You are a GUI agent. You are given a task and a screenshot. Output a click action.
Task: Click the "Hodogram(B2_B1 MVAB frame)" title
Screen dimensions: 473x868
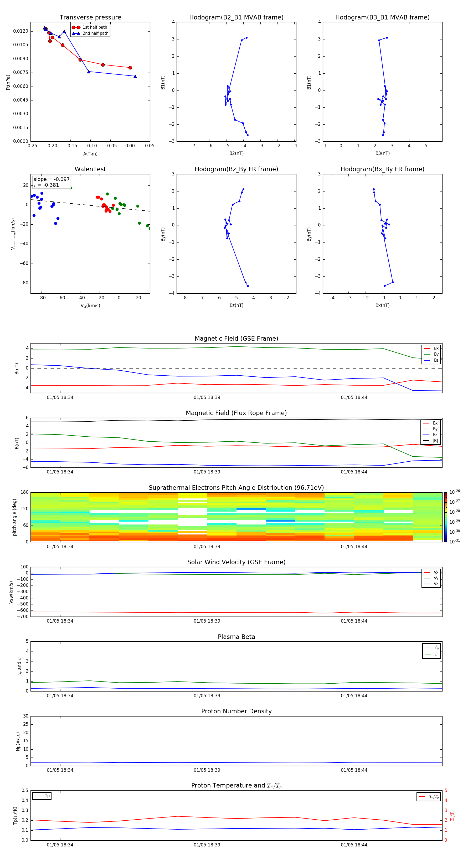[236, 17]
